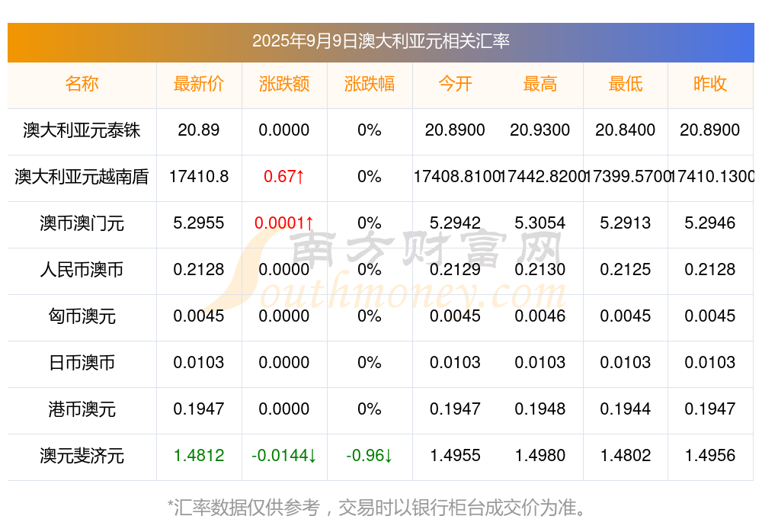Image resolution: width=762 pixels, height=532 pixels.
Task: Click the green latest price 1.4812
Action: pyautogui.click(x=199, y=455)
